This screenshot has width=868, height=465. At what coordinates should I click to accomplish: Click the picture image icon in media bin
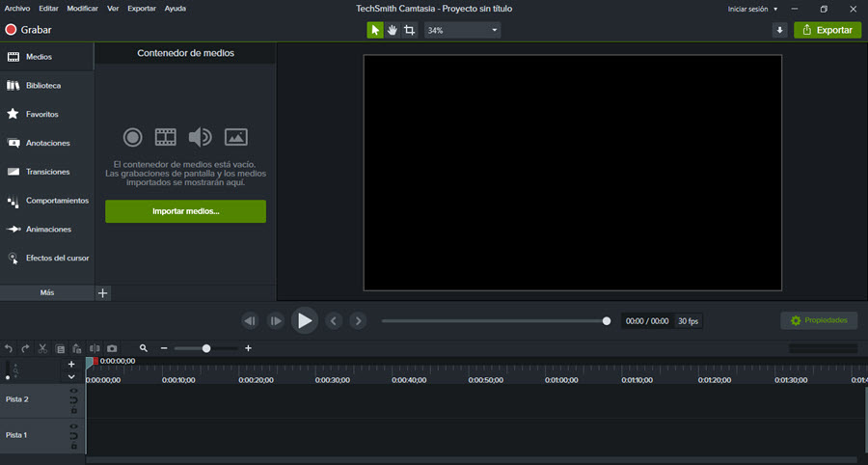[x=236, y=137]
